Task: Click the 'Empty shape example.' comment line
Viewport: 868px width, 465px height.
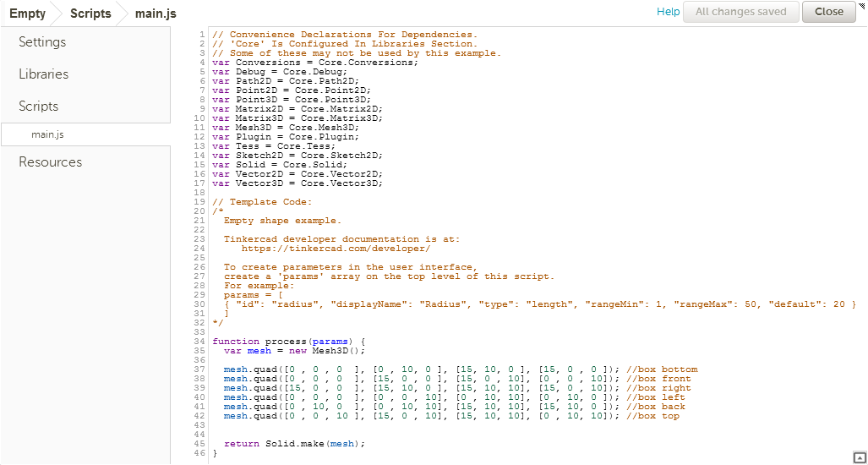Action: click(283, 221)
